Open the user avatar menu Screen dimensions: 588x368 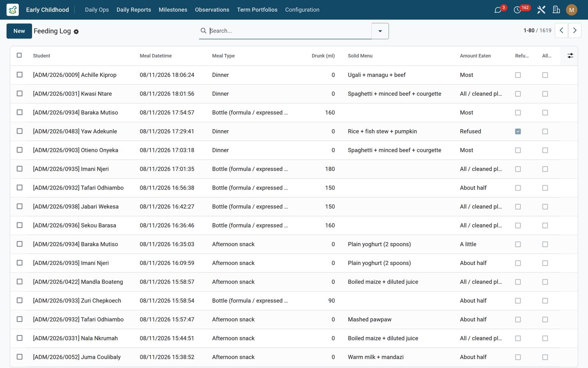coord(571,10)
